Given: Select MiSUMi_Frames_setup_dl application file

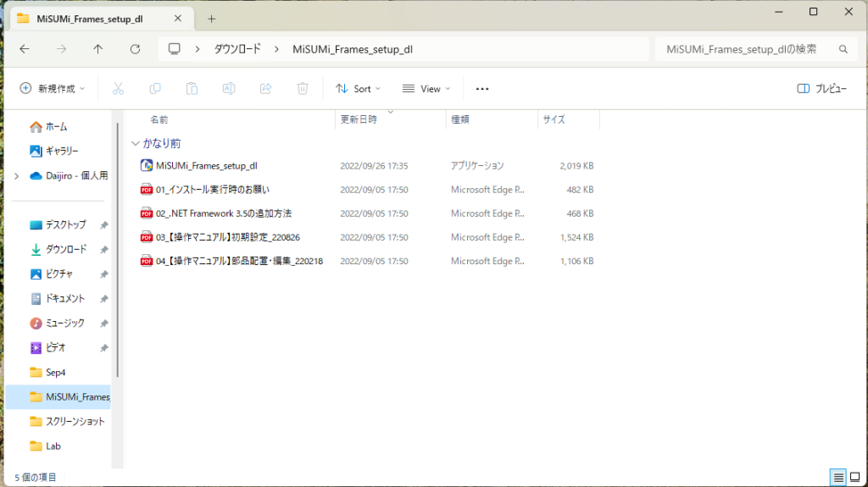Looking at the screenshot, I should pyautogui.click(x=206, y=166).
